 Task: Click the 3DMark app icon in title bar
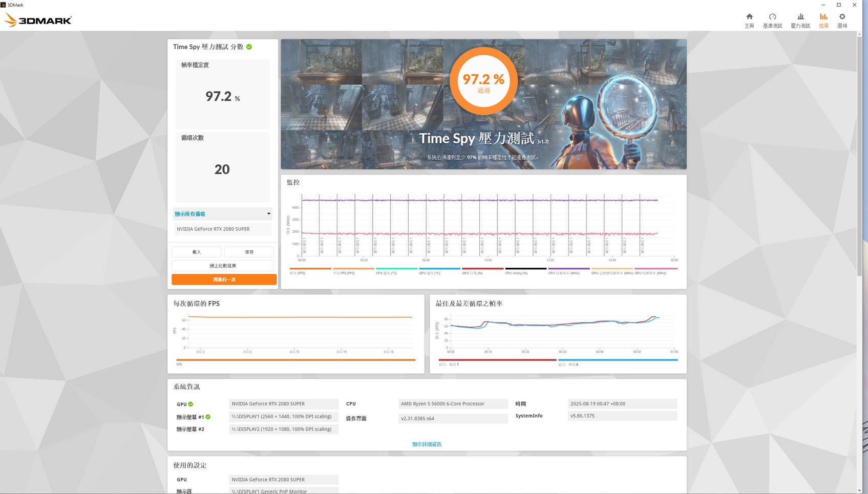(x=4, y=5)
